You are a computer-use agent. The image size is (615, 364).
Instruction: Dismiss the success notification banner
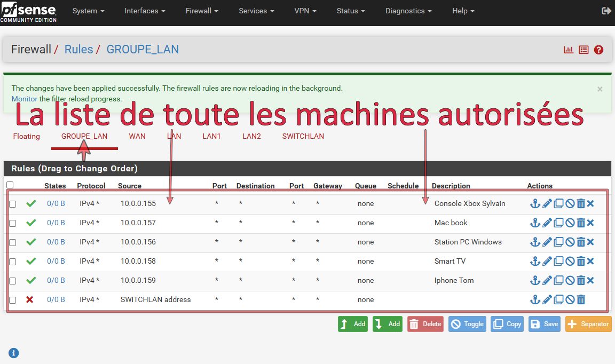[600, 89]
